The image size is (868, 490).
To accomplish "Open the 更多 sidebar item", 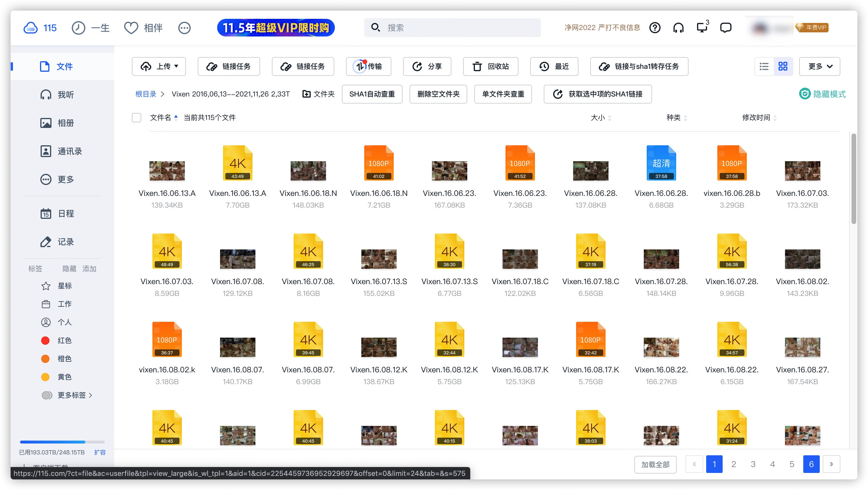I will pos(57,179).
